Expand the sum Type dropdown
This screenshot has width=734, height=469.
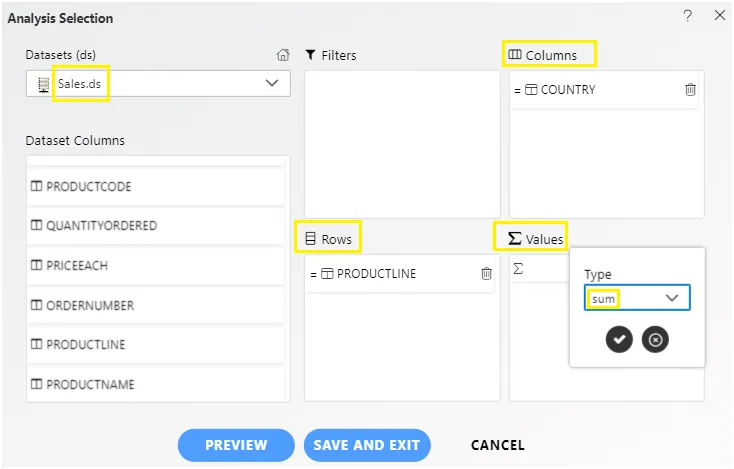(637, 298)
